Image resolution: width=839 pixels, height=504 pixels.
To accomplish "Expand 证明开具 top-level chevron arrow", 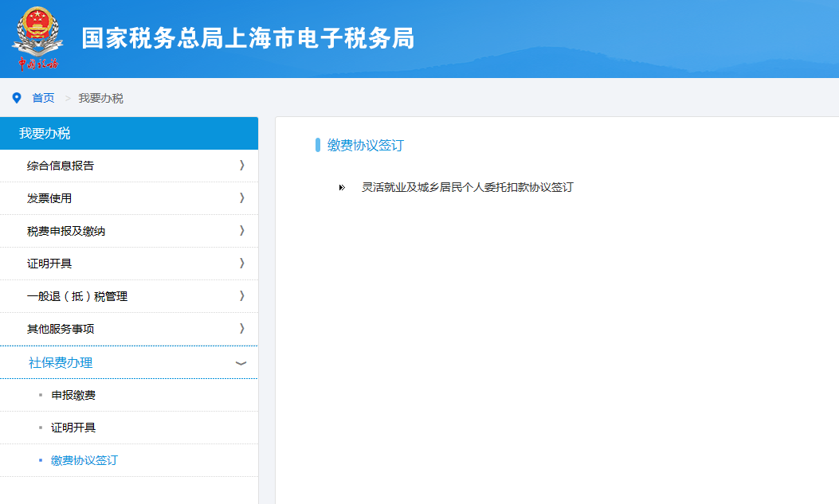I will 241,264.
